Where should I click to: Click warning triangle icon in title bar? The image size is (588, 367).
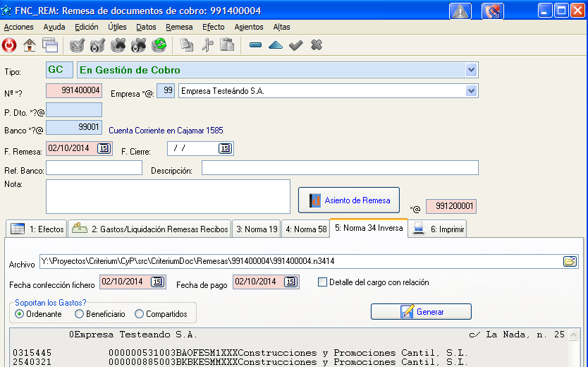click(x=460, y=11)
